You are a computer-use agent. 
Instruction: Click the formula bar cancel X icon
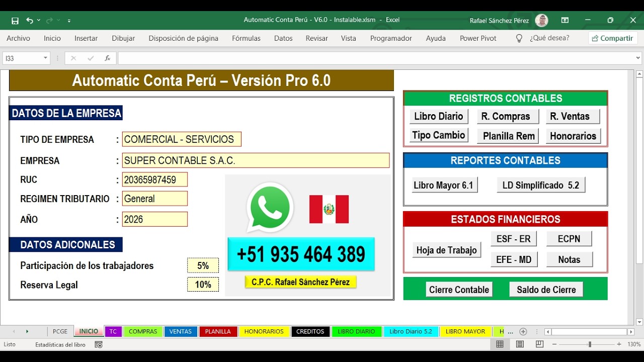click(73, 58)
